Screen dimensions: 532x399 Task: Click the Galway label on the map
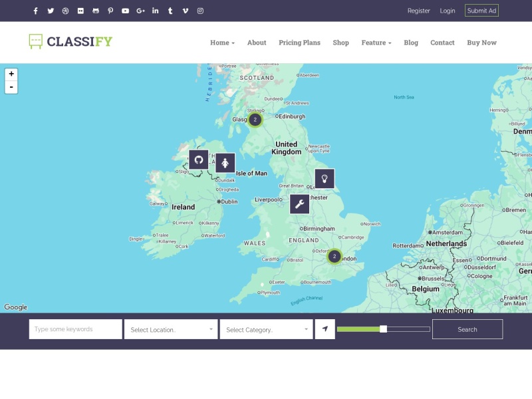[157, 203]
